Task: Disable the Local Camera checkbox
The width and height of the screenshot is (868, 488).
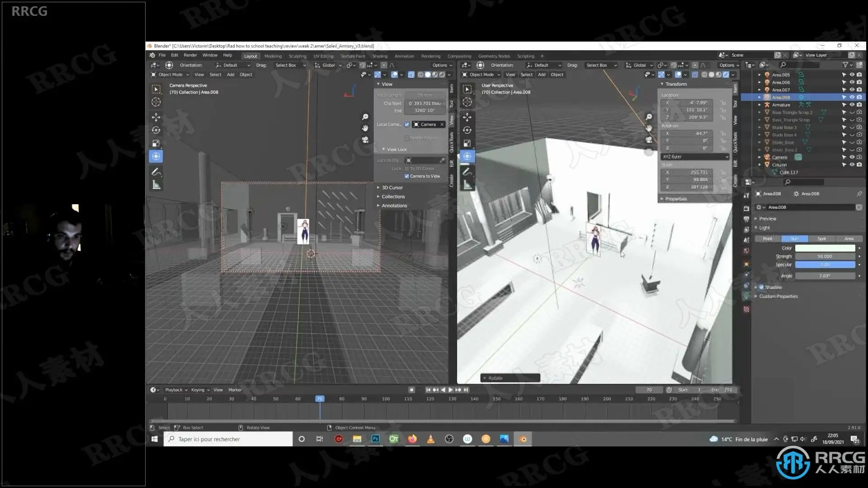Action: pyautogui.click(x=407, y=124)
